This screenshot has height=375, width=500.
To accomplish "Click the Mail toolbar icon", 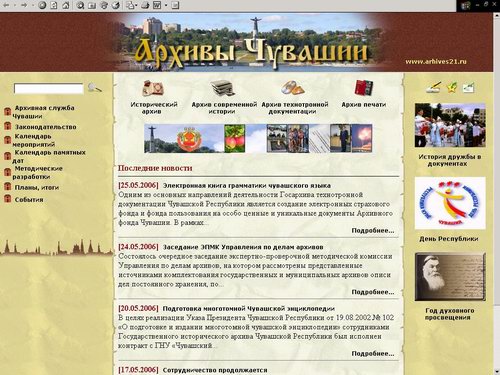I will 130,5.
